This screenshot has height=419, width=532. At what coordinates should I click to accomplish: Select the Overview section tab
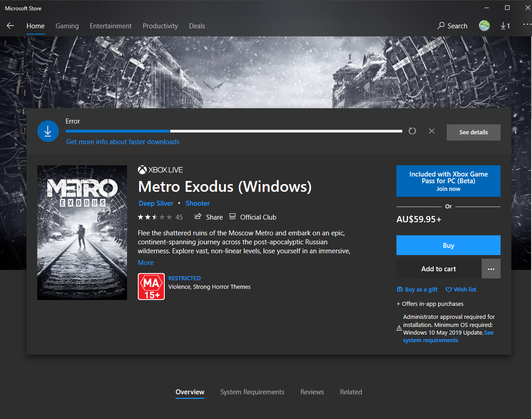tap(189, 392)
